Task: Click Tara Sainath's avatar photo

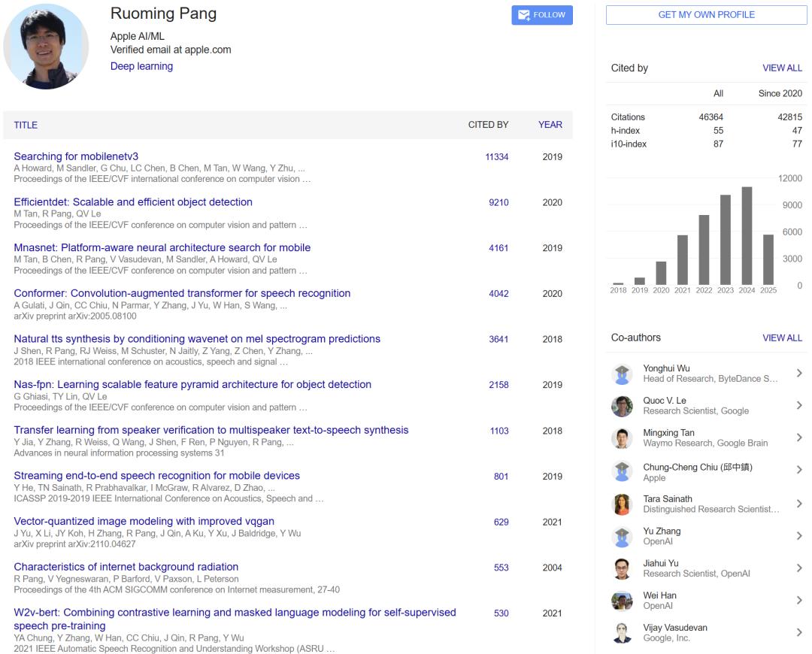Action: click(x=622, y=504)
